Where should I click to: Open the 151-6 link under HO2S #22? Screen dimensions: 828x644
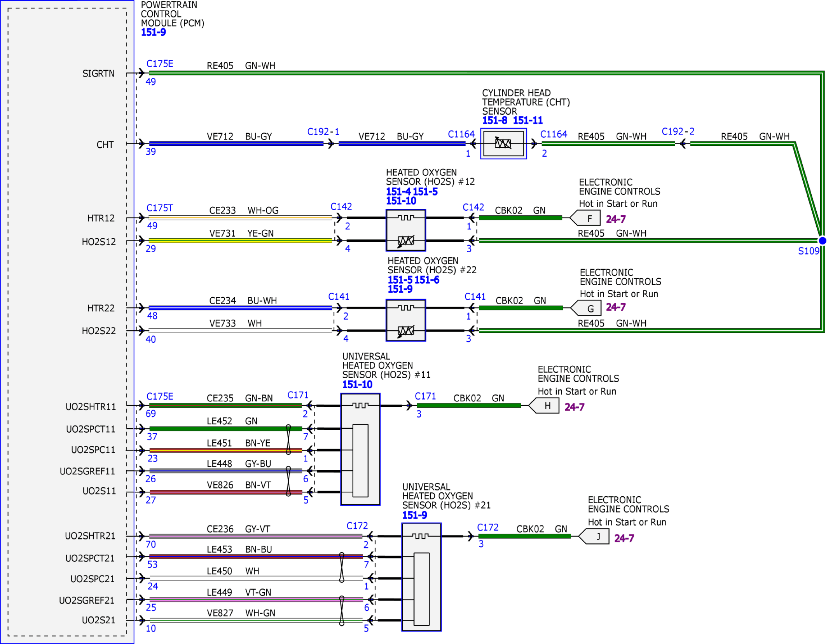click(x=426, y=280)
